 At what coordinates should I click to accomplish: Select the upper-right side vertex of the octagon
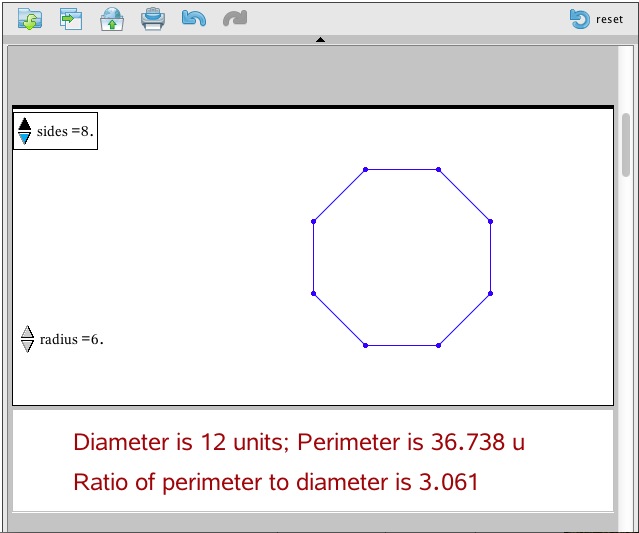coord(491,222)
